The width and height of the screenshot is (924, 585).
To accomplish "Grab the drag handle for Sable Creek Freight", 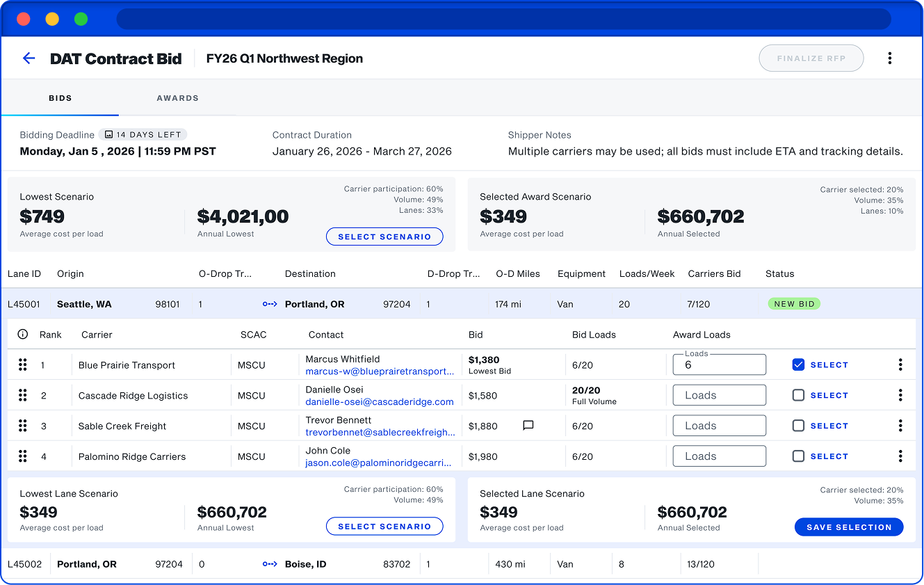I will click(x=22, y=426).
